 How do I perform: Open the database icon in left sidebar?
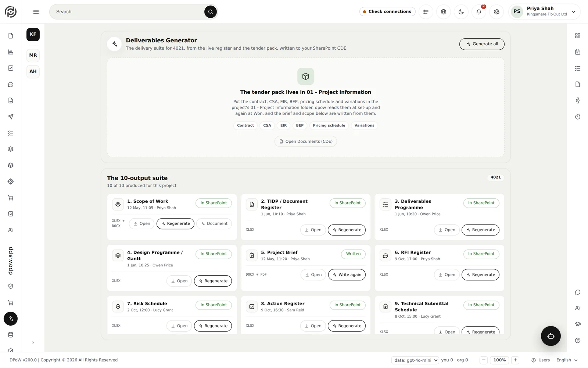[11, 335]
